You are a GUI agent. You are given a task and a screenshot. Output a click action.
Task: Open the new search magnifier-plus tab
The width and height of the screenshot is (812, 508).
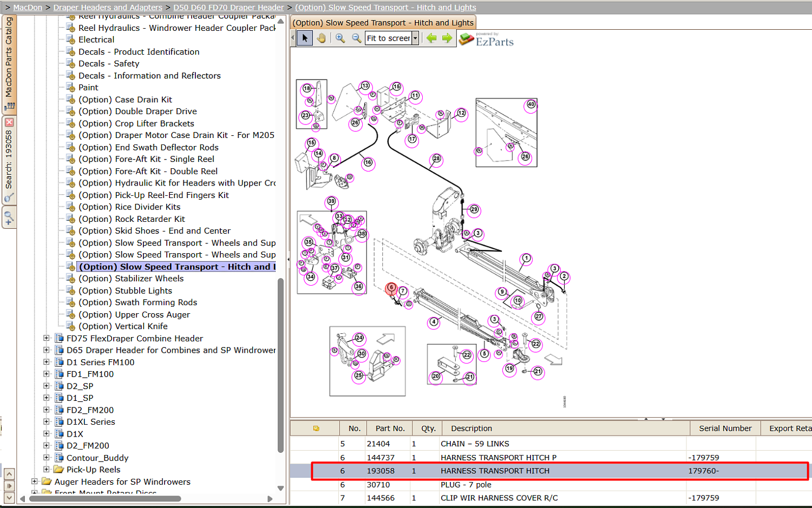(x=9, y=218)
